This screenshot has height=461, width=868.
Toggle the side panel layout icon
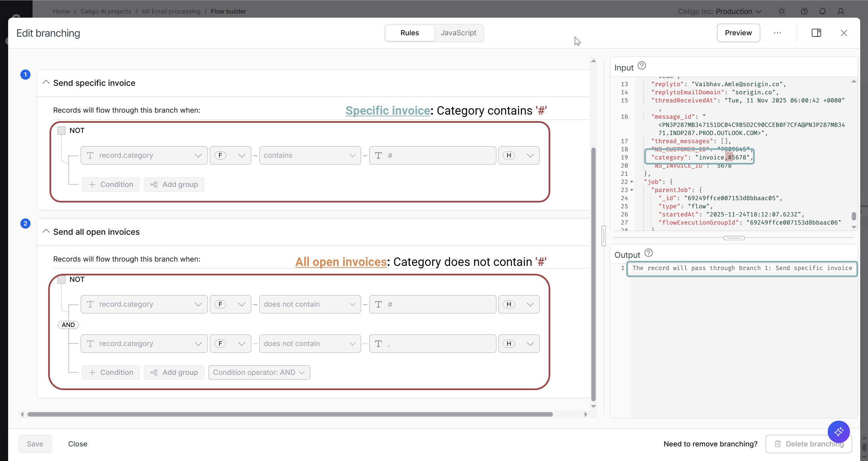[816, 33]
